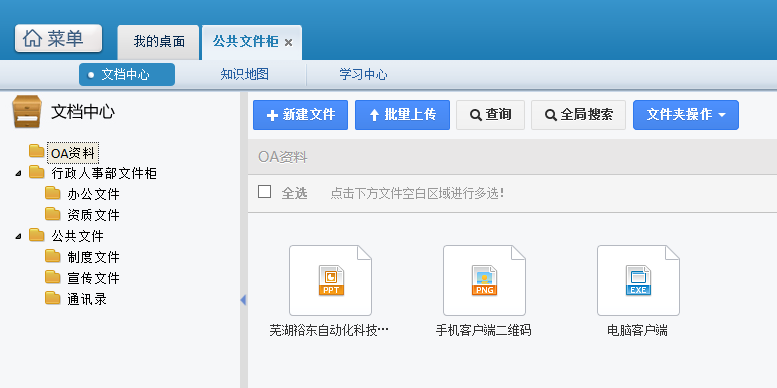Open the 文件夹操作 dropdown

686,115
